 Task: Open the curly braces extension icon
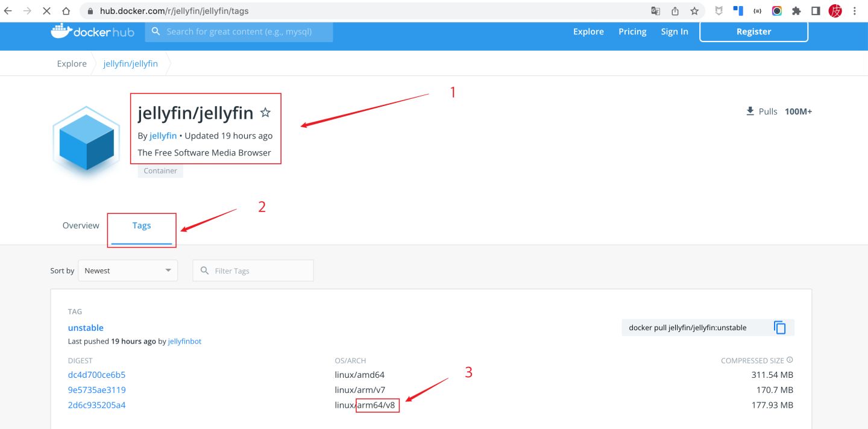point(758,11)
